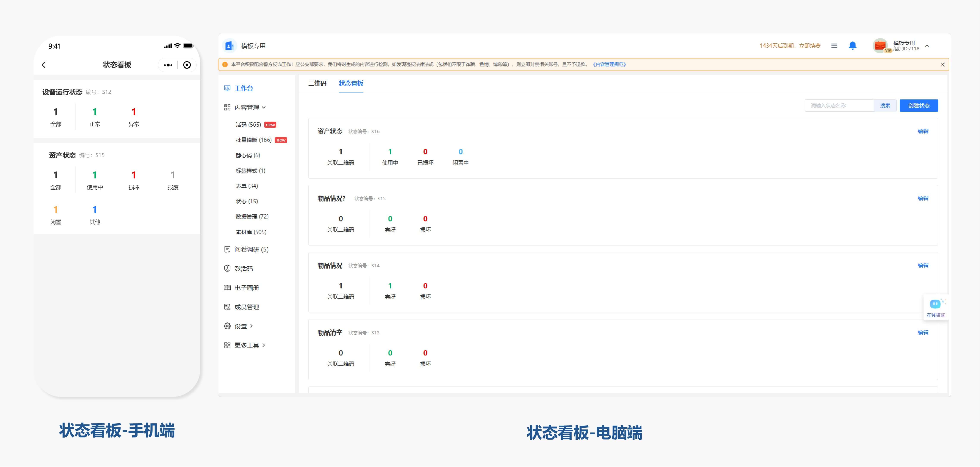The width and height of the screenshot is (980, 467).
Task: Expand the 设置 sidebar menu
Action: click(x=241, y=326)
